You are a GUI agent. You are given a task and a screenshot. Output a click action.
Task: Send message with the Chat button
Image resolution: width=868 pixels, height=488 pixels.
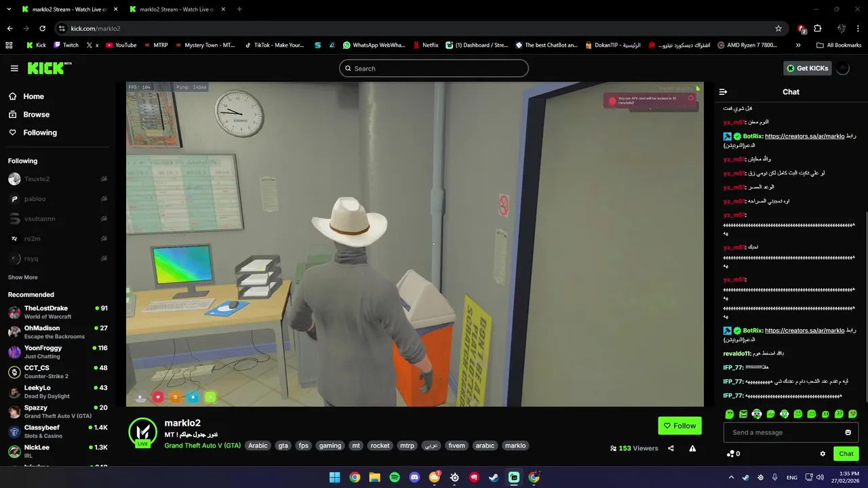(x=846, y=454)
